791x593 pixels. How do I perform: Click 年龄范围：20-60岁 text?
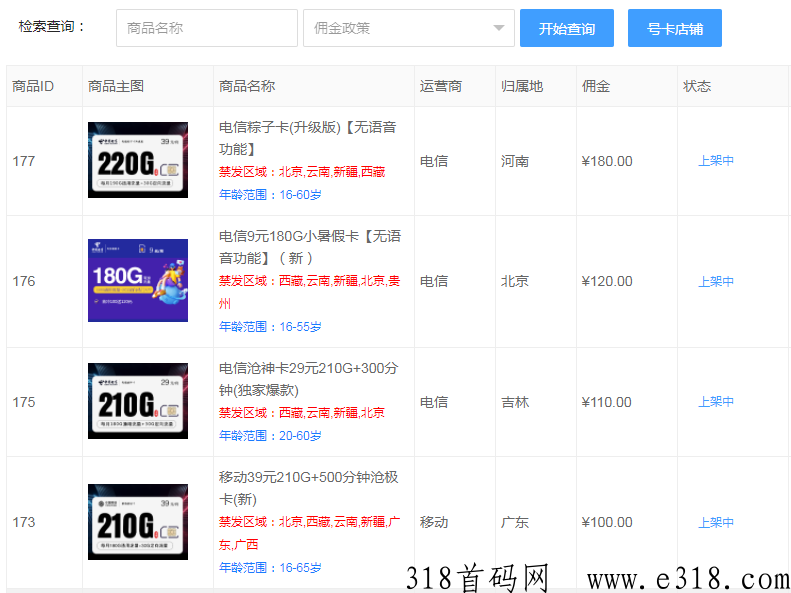(x=270, y=436)
